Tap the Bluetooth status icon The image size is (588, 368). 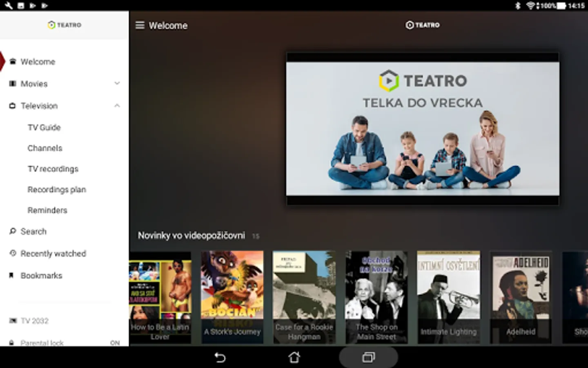pos(518,6)
